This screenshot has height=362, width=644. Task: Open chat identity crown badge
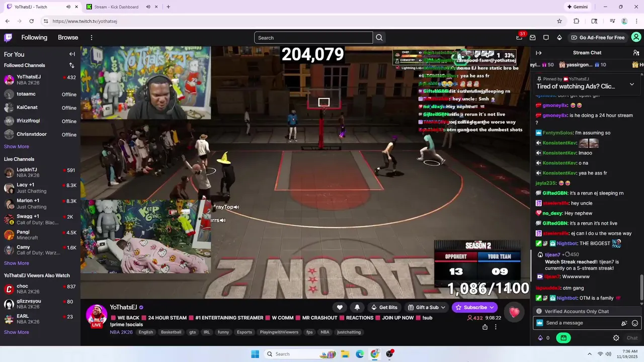540,323
